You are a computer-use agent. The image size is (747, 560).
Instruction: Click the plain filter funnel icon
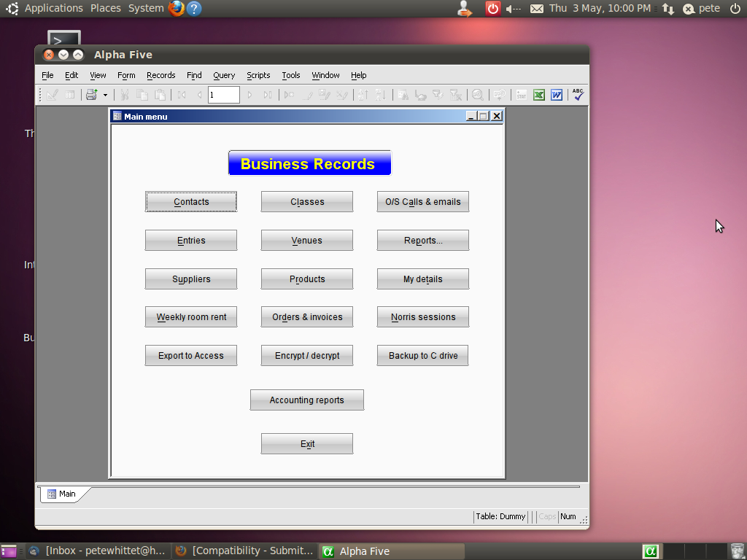pyautogui.click(x=438, y=95)
